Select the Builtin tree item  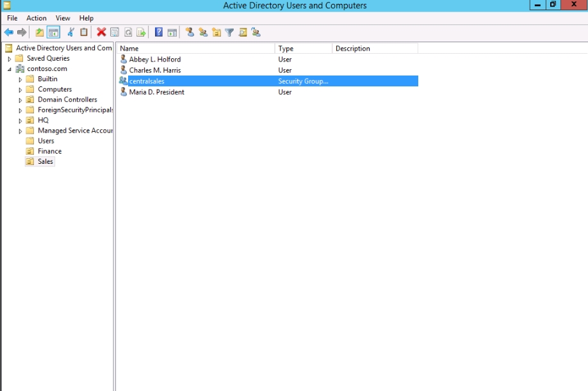(47, 79)
